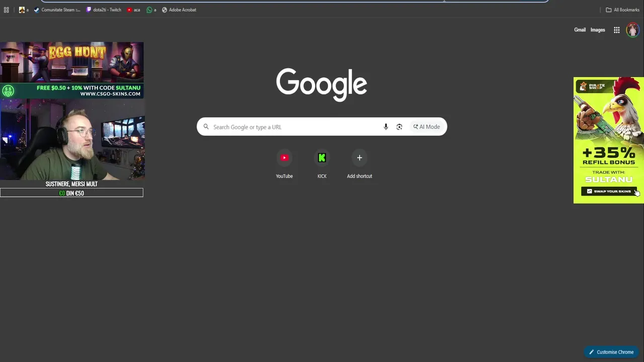Screen dimensions: 644x362
Task: Open the YouTube shortcut tile
Action: coord(284,165)
